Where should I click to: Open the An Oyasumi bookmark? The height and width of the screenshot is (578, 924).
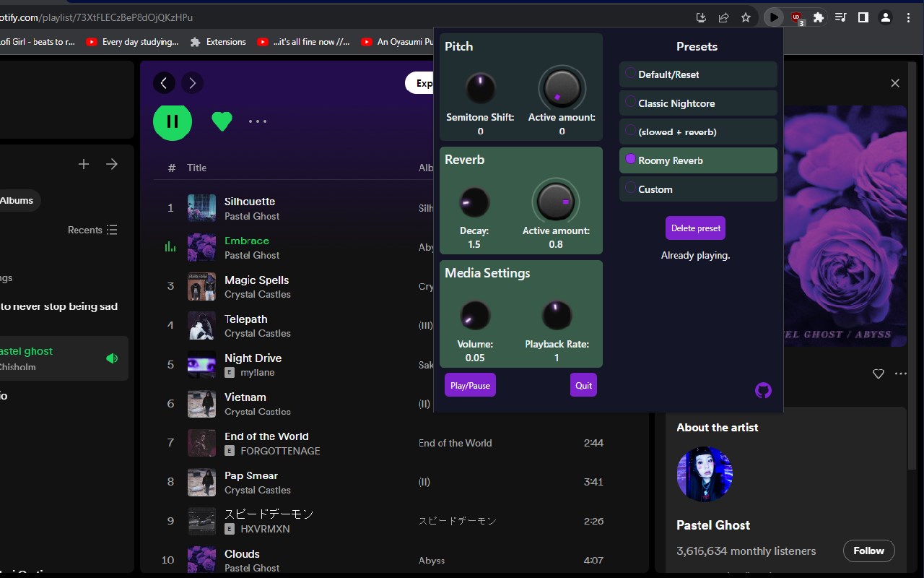click(x=395, y=42)
